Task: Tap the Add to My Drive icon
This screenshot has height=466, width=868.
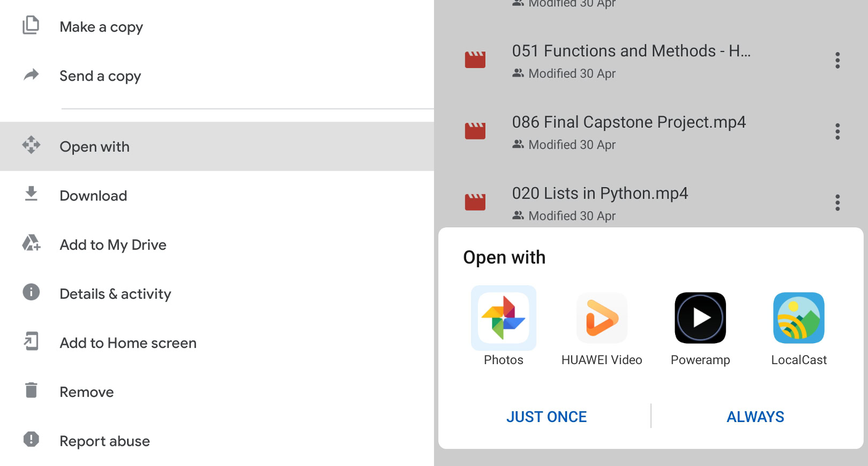Action: click(x=31, y=243)
